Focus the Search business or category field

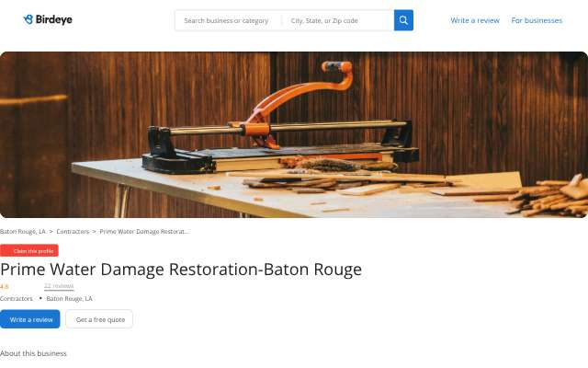[229, 20]
